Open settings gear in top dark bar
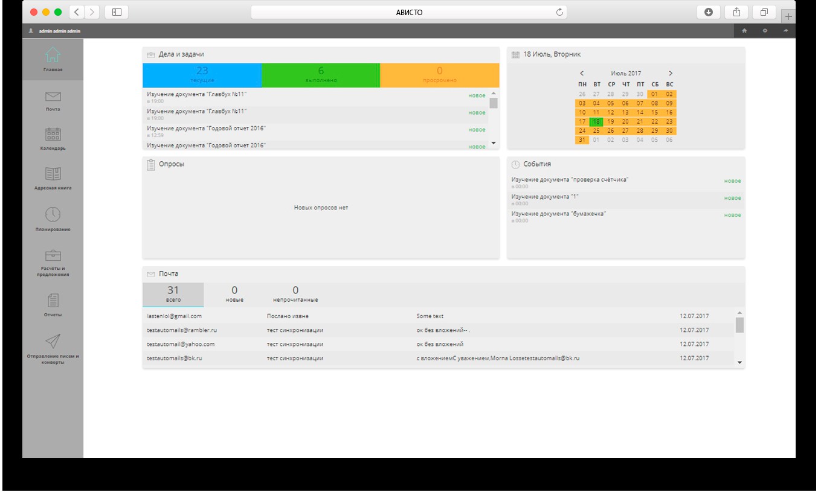The width and height of the screenshot is (818, 504). pos(765,31)
